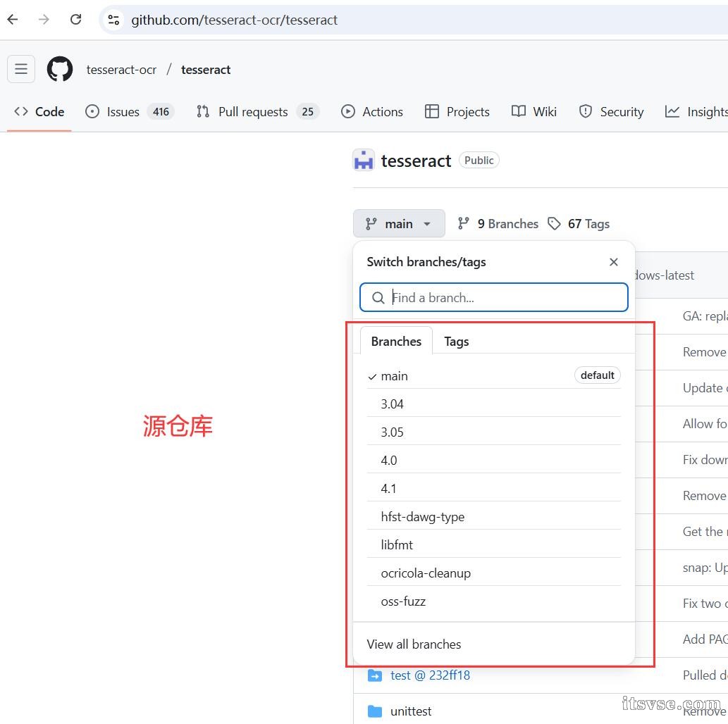Click the tag icon beside 67 Tags

coord(554,224)
